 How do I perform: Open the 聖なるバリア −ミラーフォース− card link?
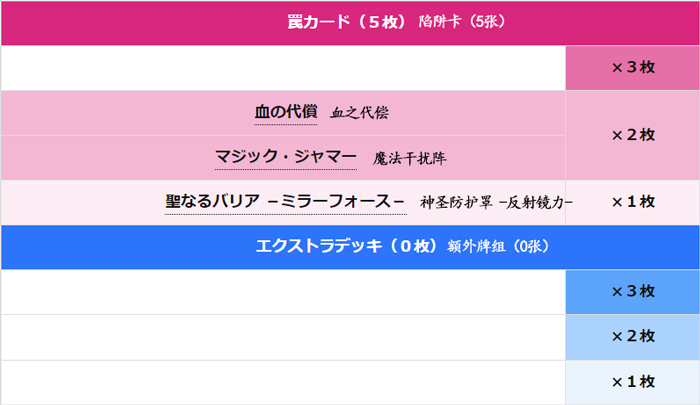tap(286, 201)
